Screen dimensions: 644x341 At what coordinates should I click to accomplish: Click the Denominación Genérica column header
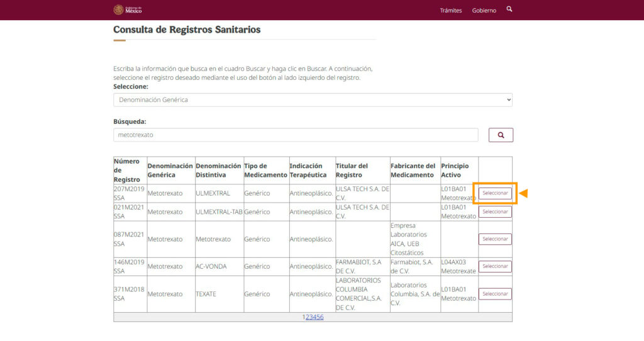tap(170, 170)
